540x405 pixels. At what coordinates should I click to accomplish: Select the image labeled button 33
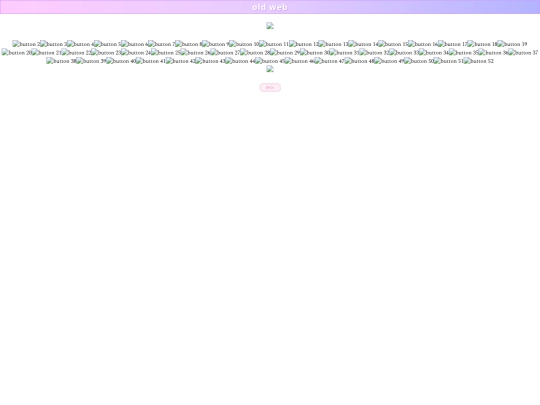(404, 53)
